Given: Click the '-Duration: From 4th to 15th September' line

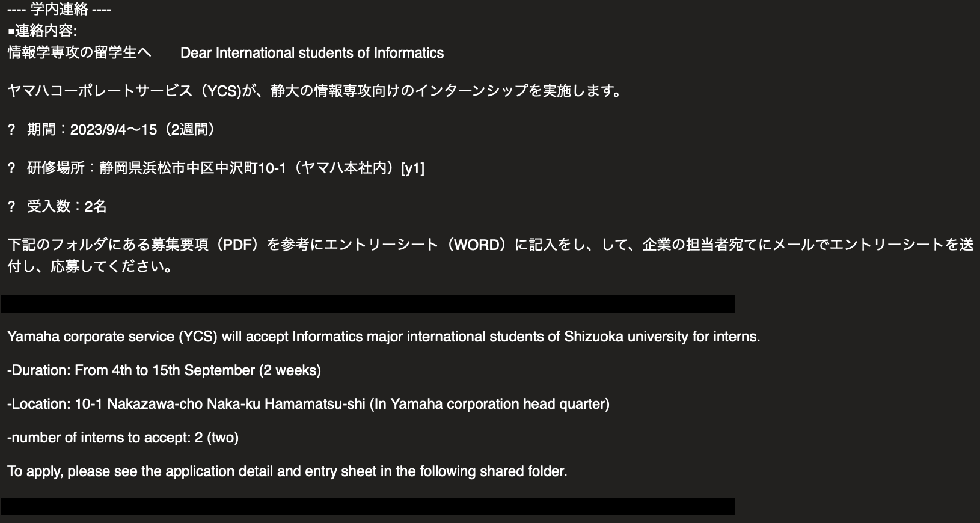Looking at the screenshot, I should [x=164, y=370].
